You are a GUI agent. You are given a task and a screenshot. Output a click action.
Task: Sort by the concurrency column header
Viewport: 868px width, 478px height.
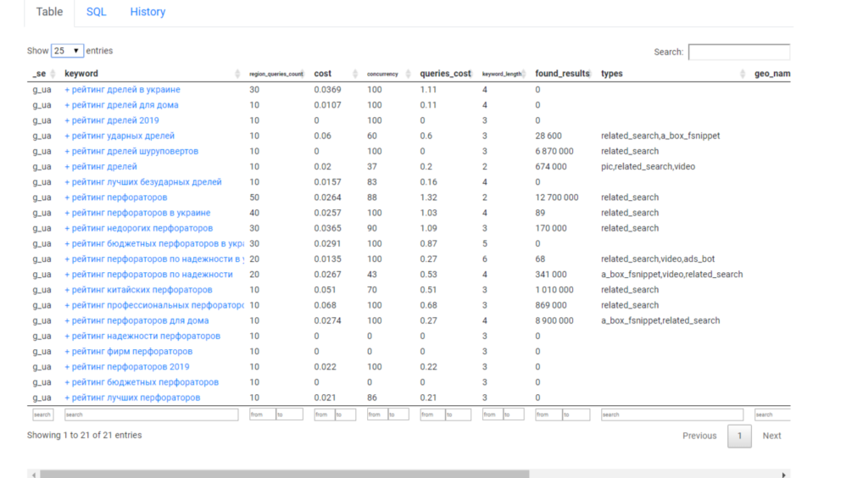coord(382,74)
